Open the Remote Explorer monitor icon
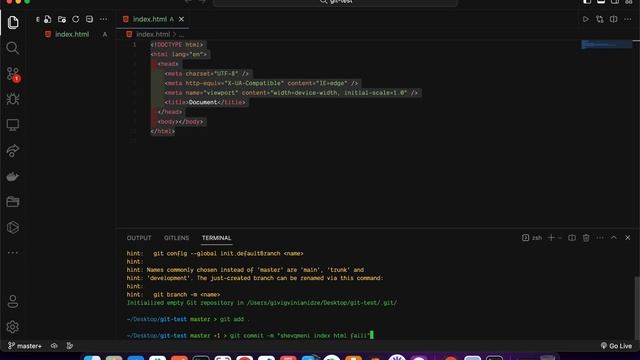Screen dimensions: 640x360 (x=13, y=125)
